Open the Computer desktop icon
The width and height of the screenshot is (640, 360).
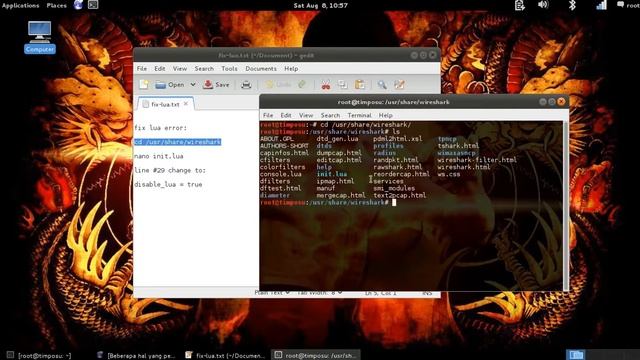pyautogui.click(x=40, y=37)
